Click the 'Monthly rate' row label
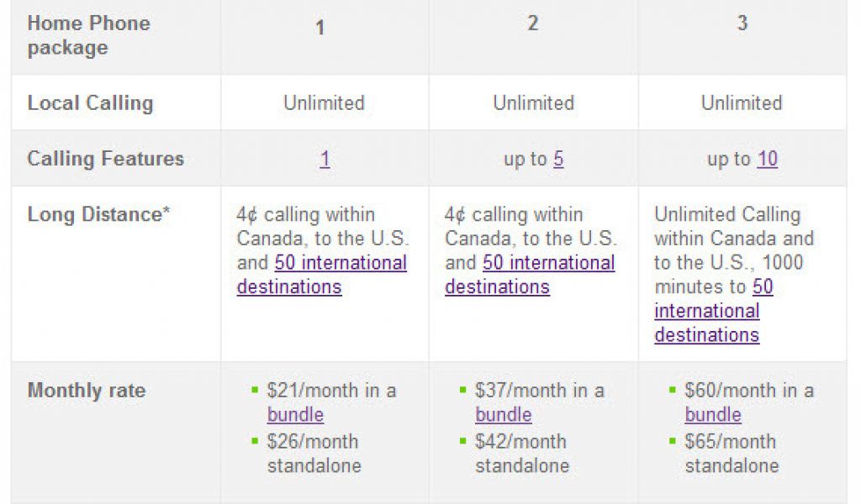861x504 pixels. click(86, 391)
